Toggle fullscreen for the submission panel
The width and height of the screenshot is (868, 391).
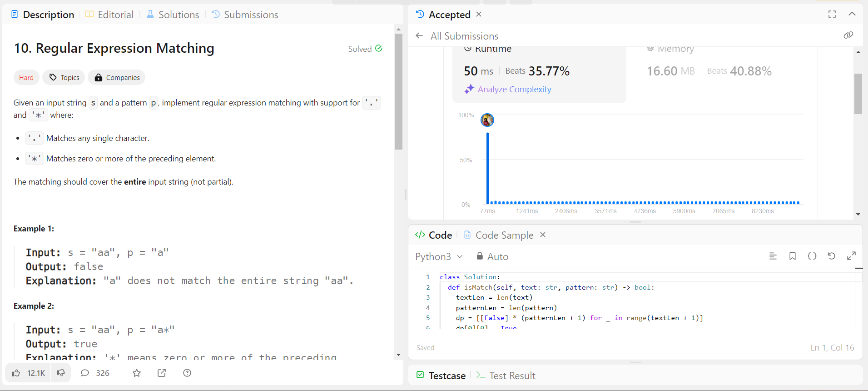(832, 15)
